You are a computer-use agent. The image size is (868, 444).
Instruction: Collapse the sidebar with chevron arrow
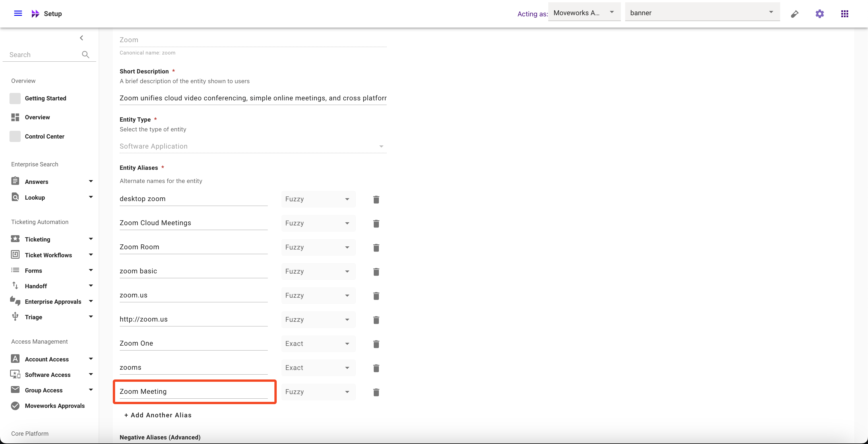coord(81,38)
